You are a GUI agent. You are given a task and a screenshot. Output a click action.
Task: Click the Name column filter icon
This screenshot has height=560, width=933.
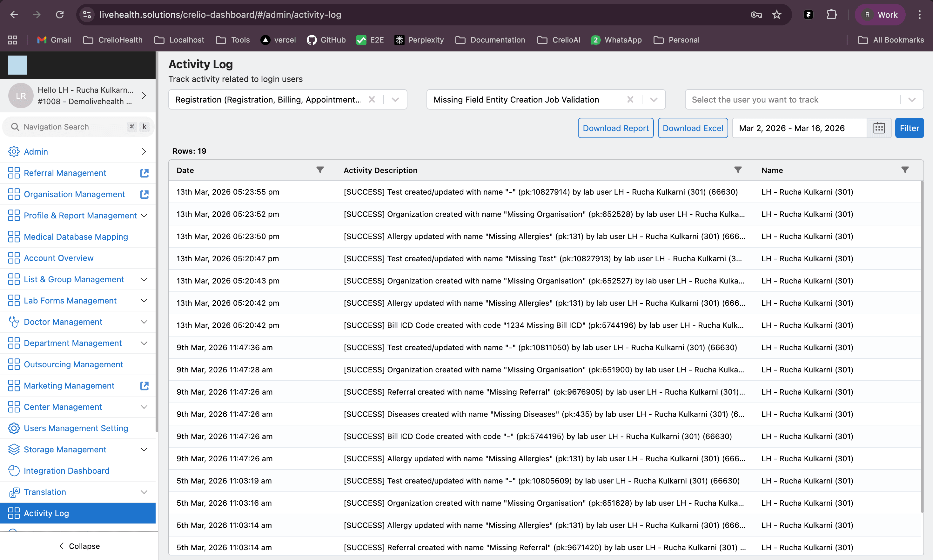[905, 170]
